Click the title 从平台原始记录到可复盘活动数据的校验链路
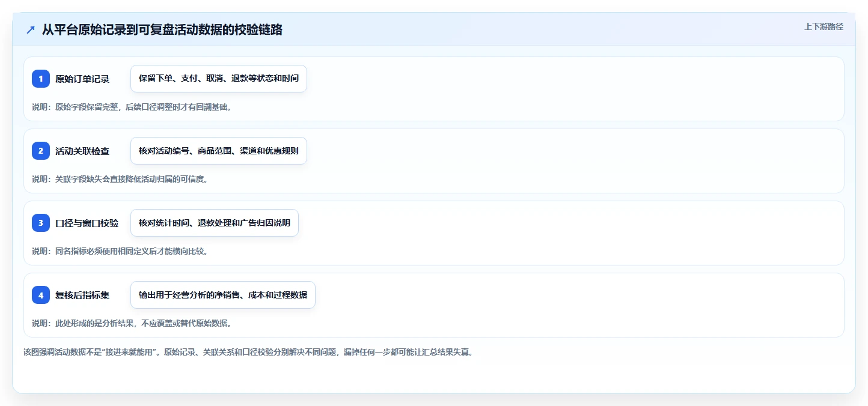Image resolution: width=868 pixels, height=406 pixels. [x=162, y=29]
